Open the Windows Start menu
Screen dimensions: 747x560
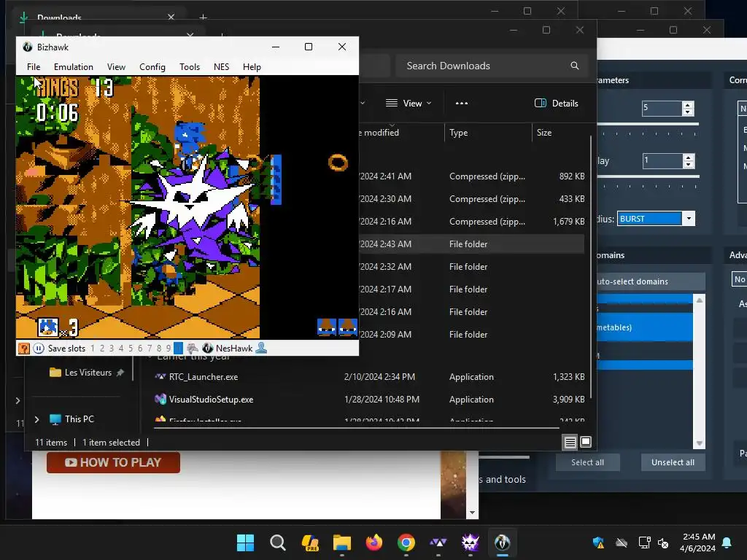(x=245, y=542)
